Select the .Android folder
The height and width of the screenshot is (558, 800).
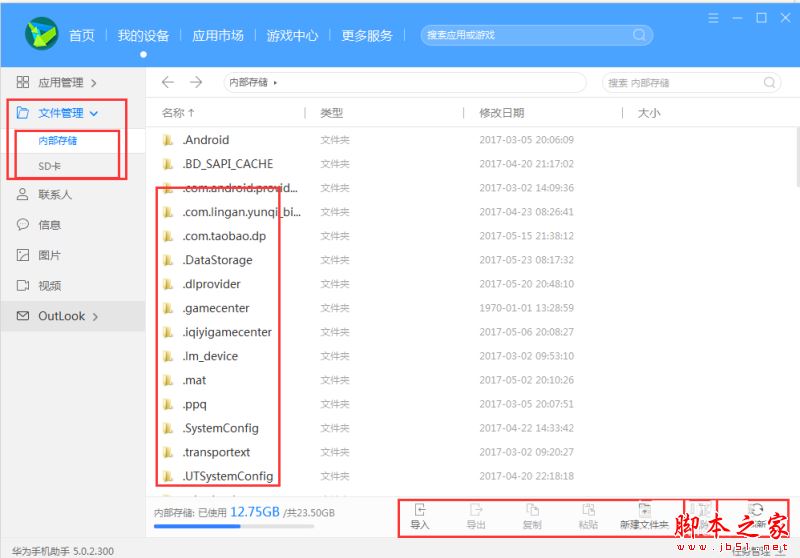point(206,140)
